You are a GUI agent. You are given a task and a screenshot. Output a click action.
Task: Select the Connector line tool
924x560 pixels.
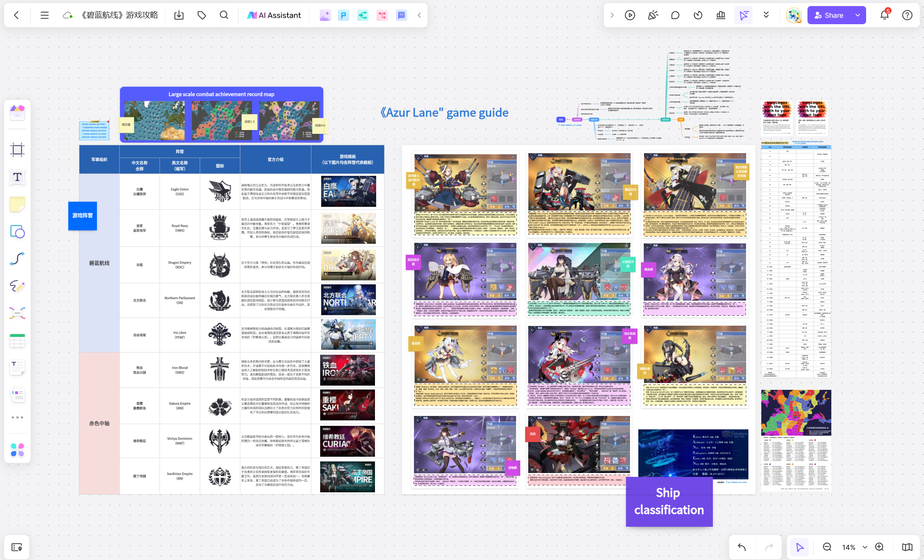tap(17, 259)
